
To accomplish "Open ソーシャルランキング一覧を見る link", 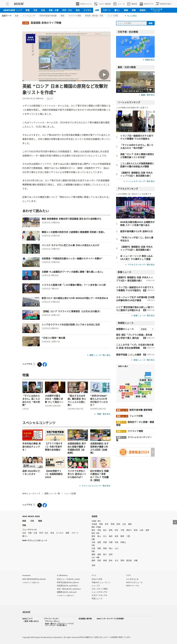I will [140, 181].
